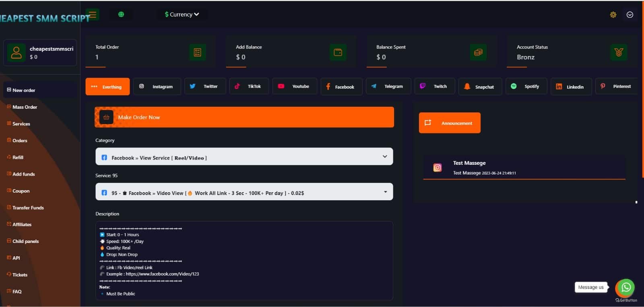The height and width of the screenshot is (307, 644).
Task: Select the TikTok filter tab
Action: pos(249,87)
